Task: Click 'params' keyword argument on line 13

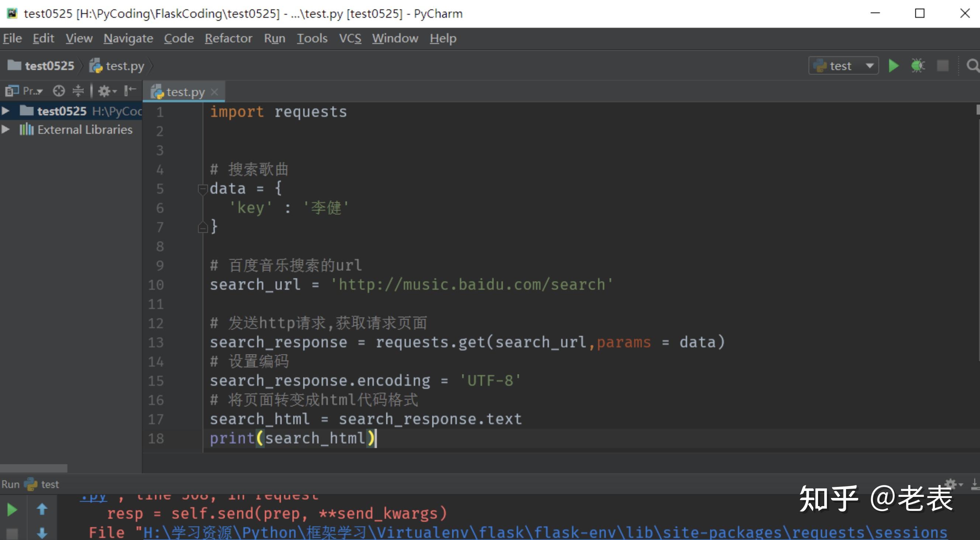Action: [624, 342]
